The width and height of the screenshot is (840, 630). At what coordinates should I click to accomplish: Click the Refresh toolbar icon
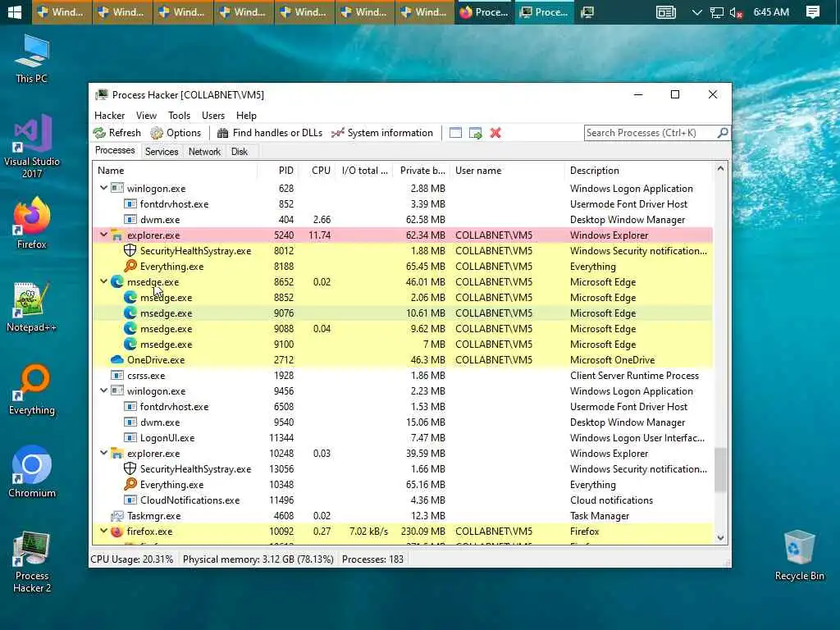[99, 133]
